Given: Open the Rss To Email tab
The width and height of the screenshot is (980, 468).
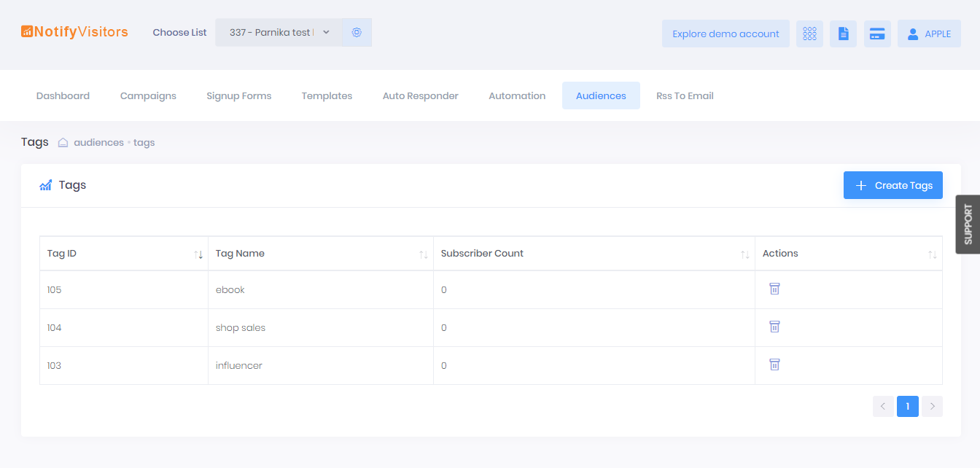Looking at the screenshot, I should pos(685,95).
